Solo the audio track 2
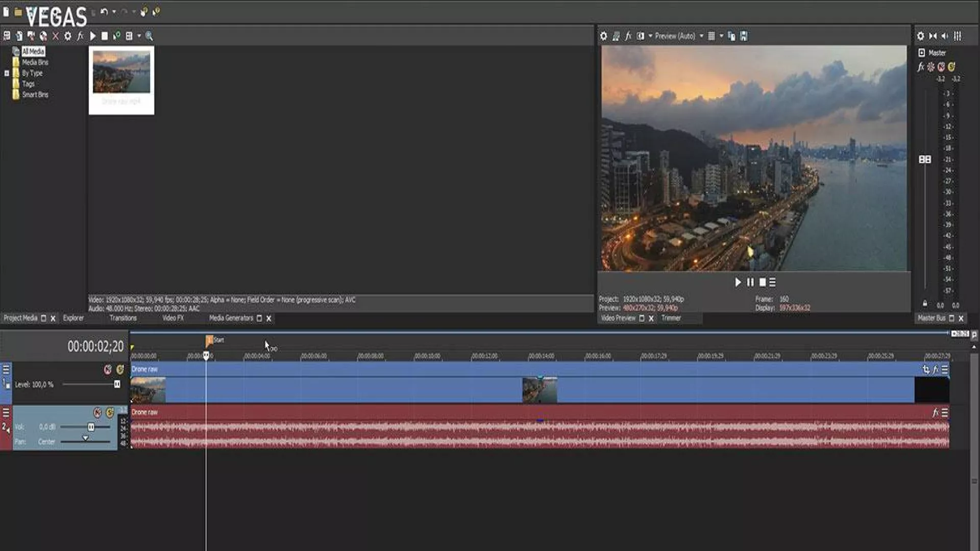 point(110,412)
